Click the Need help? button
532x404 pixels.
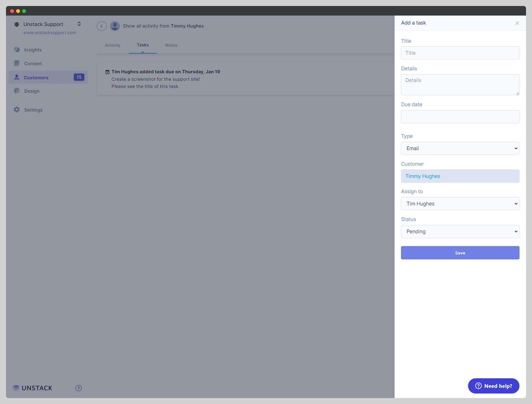tap(493, 386)
